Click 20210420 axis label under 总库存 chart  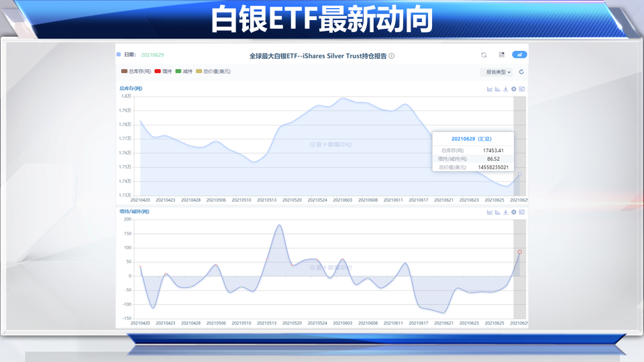coord(140,200)
